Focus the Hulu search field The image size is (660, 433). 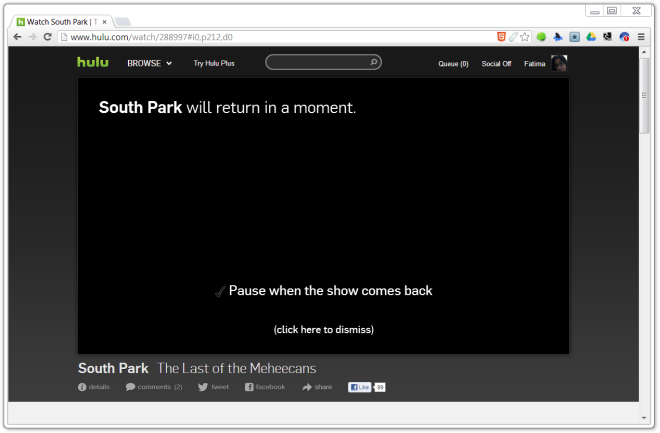(x=323, y=62)
